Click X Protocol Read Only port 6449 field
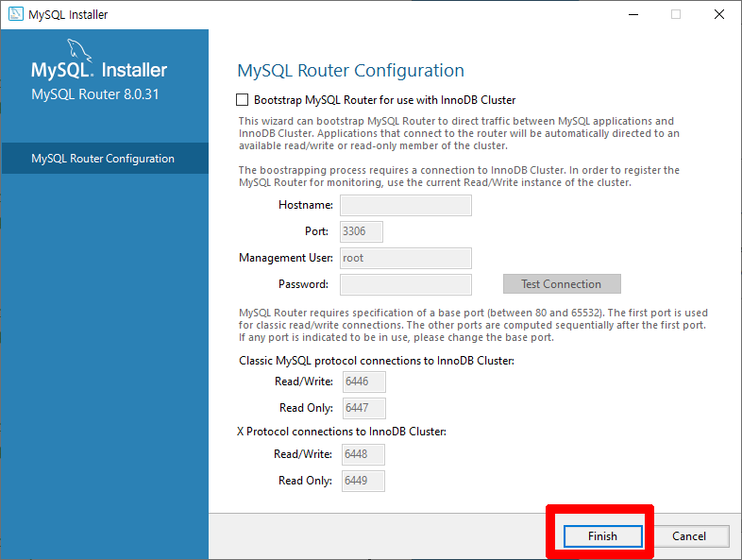The height and width of the screenshot is (560, 742). click(x=363, y=481)
